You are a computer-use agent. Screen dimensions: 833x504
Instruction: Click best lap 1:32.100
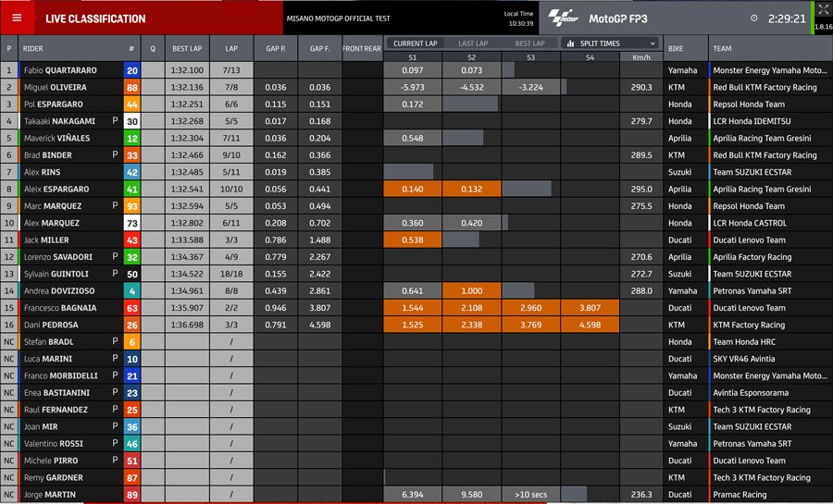(187, 70)
